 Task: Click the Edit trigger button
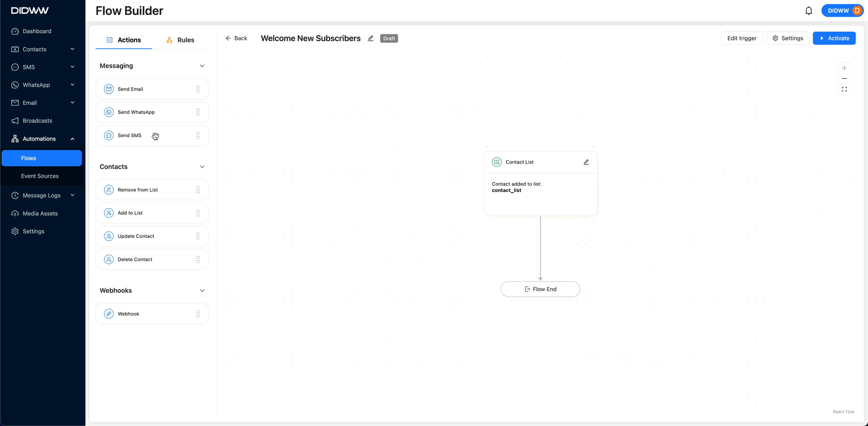pos(742,38)
